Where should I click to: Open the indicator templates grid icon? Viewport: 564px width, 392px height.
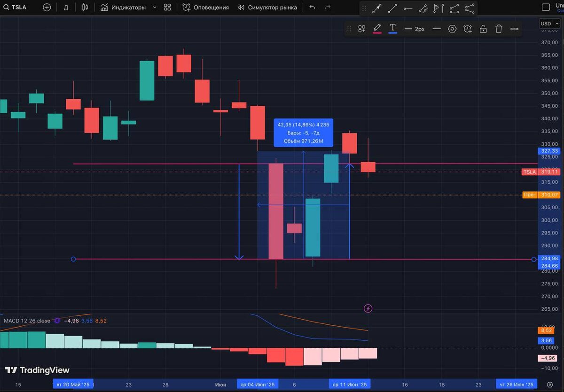pos(167,8)
